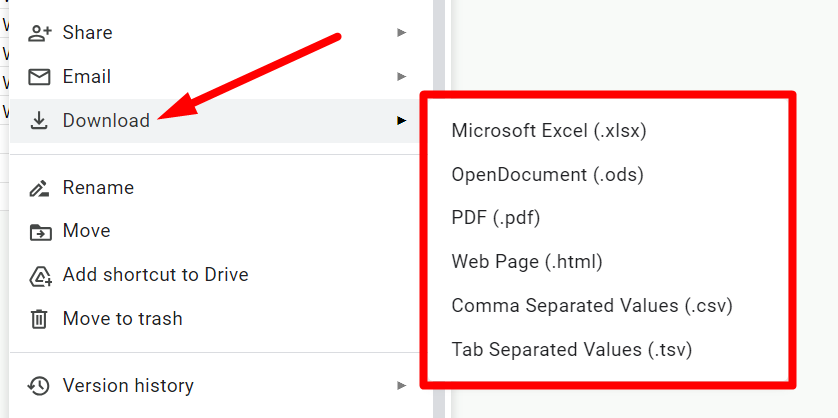Click the Email envelope icon
This screenshot has height=418, width=838.
pos(39,77)
